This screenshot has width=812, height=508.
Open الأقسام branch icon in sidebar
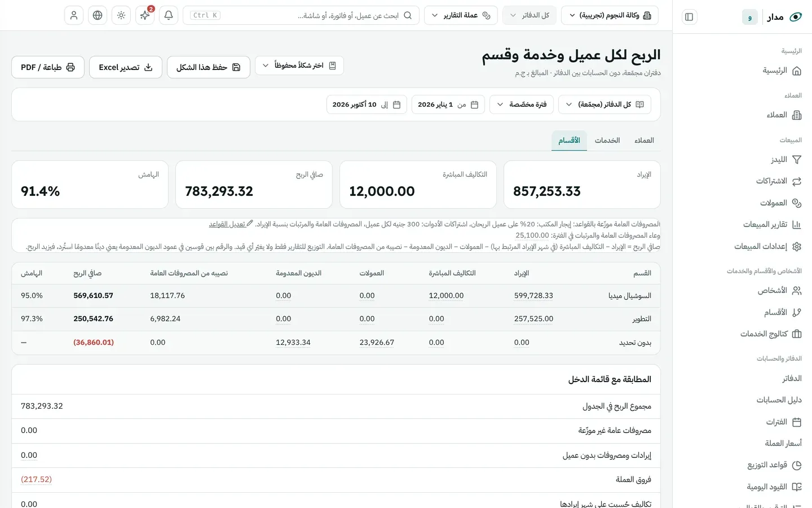(x=797, y=313)
